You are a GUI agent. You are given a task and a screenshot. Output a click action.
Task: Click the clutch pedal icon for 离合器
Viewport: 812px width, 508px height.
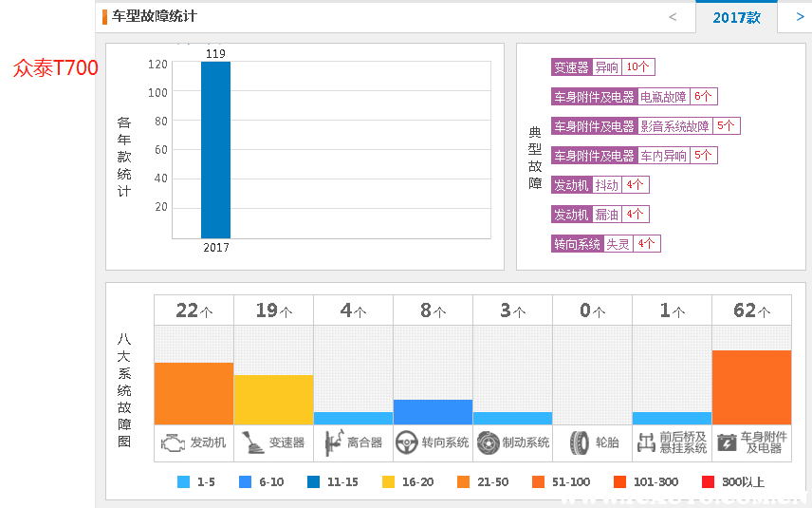[x=334, y=442]
